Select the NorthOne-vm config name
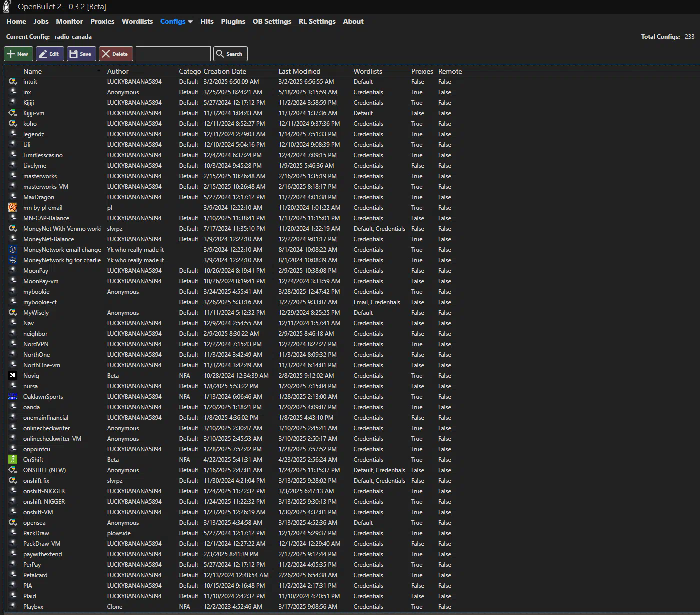The width and height of the screenshot is (700, 615). [42, 365]
